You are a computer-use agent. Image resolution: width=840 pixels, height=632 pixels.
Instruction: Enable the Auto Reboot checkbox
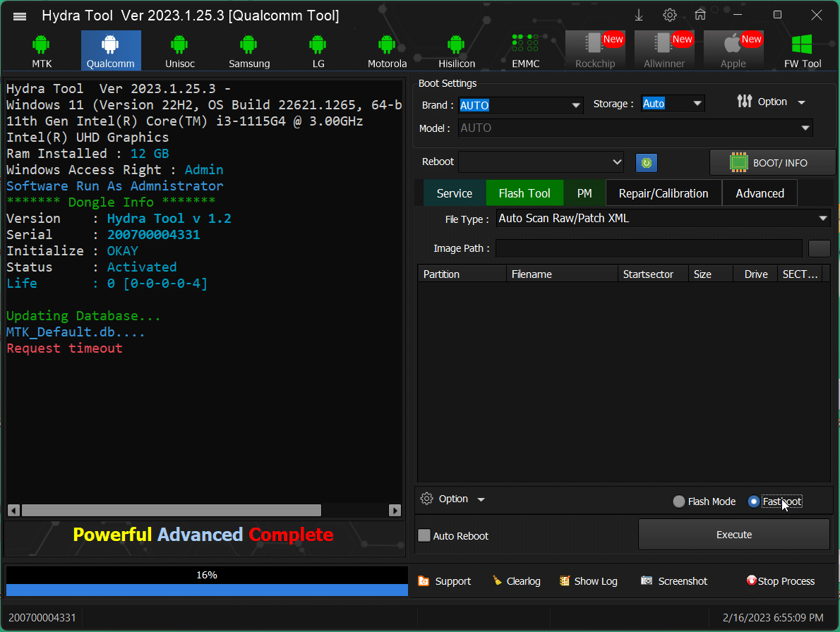424,535
